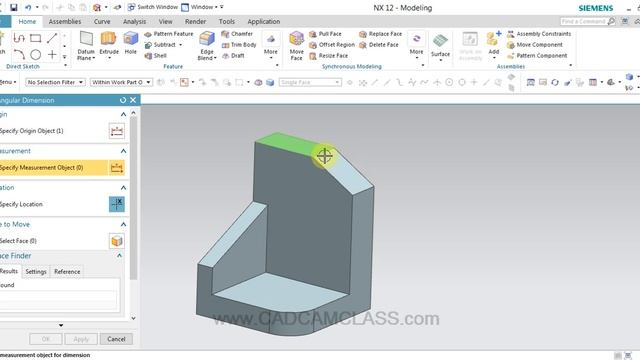Click the Save icon in title bar
The image size is (640, 360).
13,7
